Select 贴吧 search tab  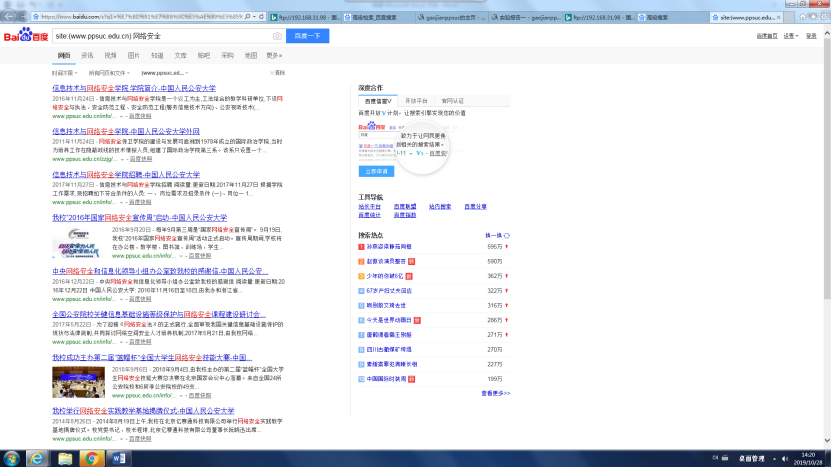[x=204, y=55]
